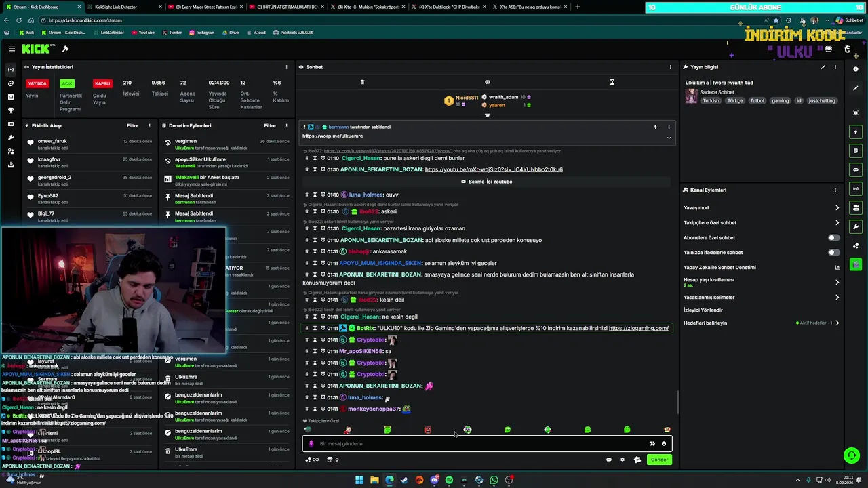Open the link icon in the left sidebar
The image size is (868, 488).
(10, 83)
